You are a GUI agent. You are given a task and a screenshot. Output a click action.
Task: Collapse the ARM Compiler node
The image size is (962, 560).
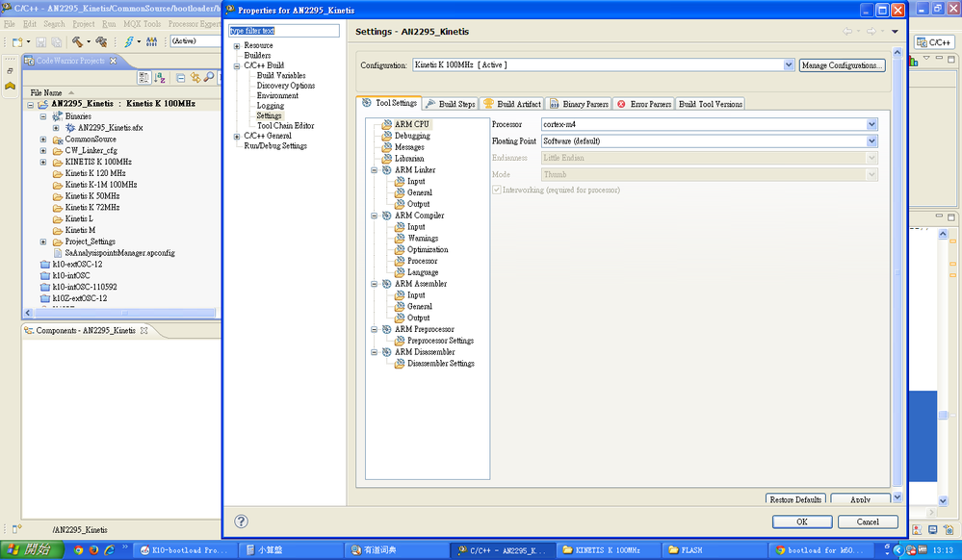tap(375, 216)
